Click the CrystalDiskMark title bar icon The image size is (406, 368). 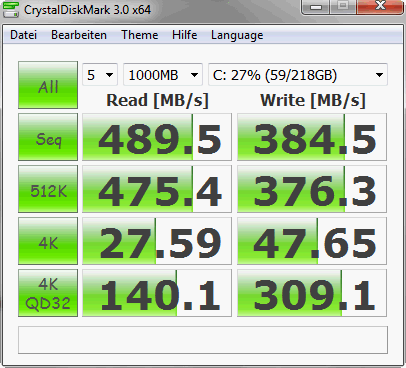[11, 9]
